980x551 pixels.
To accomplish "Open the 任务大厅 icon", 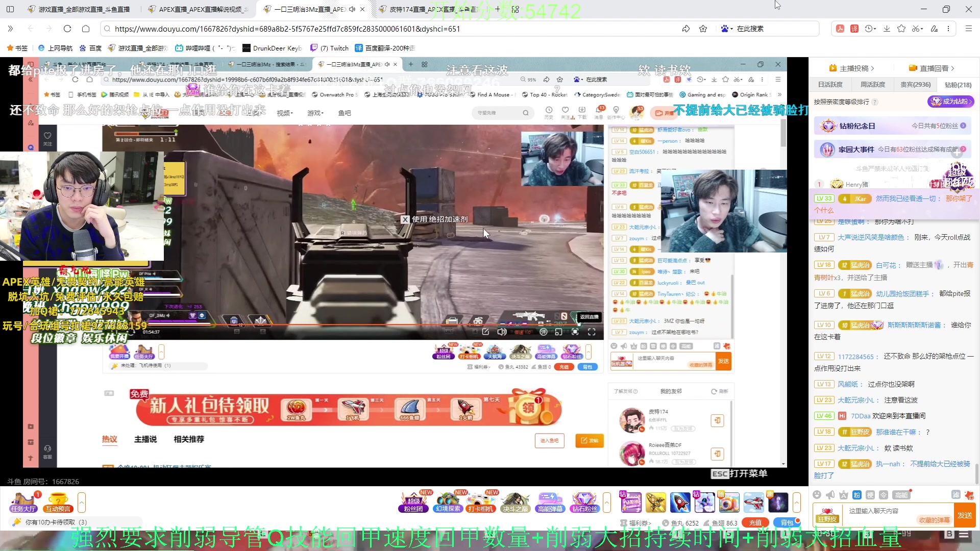I will (x=23, y=503).
